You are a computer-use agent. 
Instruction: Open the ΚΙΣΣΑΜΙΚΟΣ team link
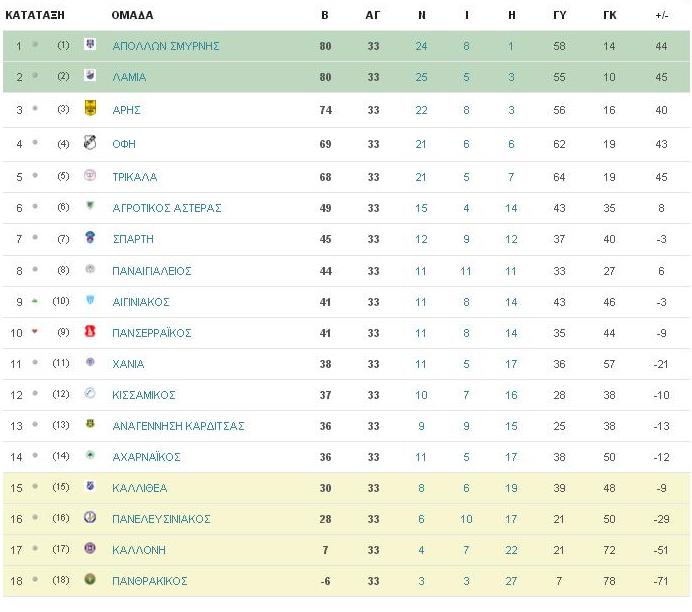point(144,395)
